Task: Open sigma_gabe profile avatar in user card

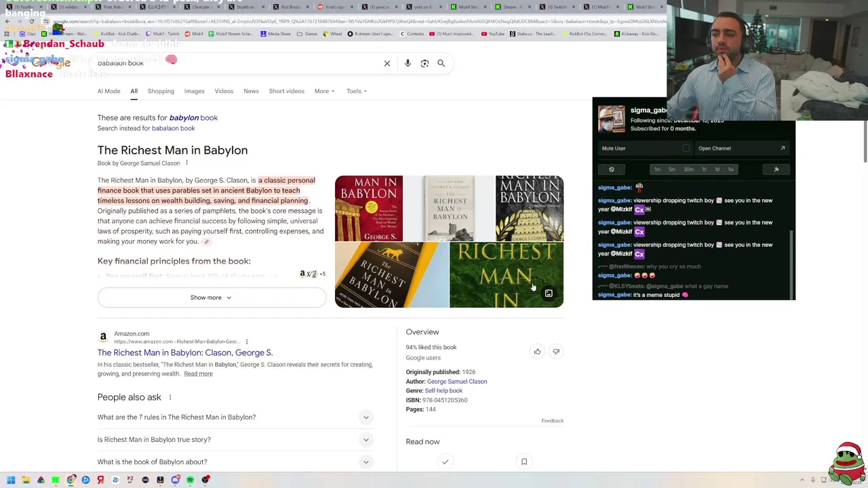Action: coord(612,119)
